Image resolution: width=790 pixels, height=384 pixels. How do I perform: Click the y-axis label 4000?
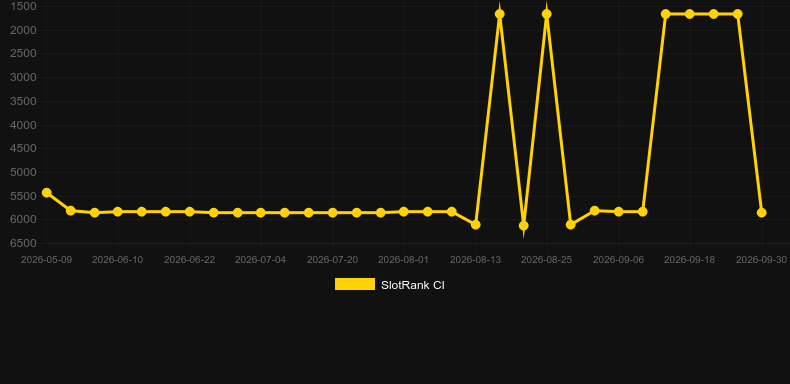(x=23, y=125)
